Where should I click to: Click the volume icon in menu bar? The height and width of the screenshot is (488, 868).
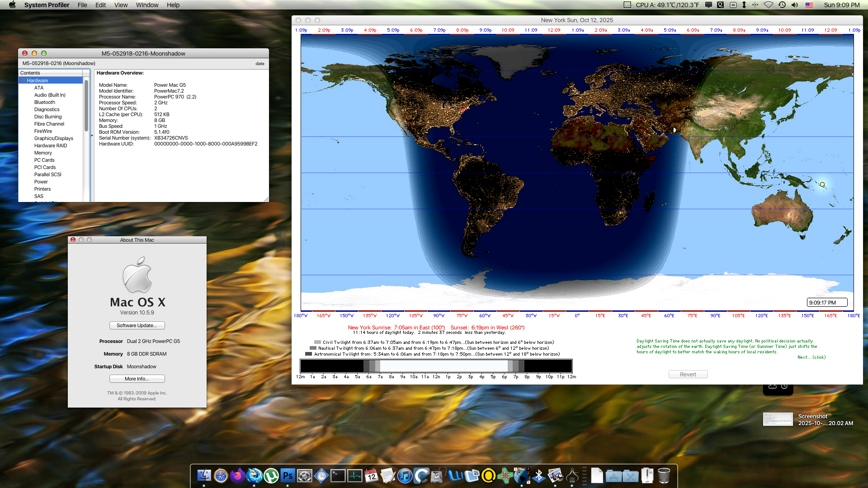[x=795, y=5]
